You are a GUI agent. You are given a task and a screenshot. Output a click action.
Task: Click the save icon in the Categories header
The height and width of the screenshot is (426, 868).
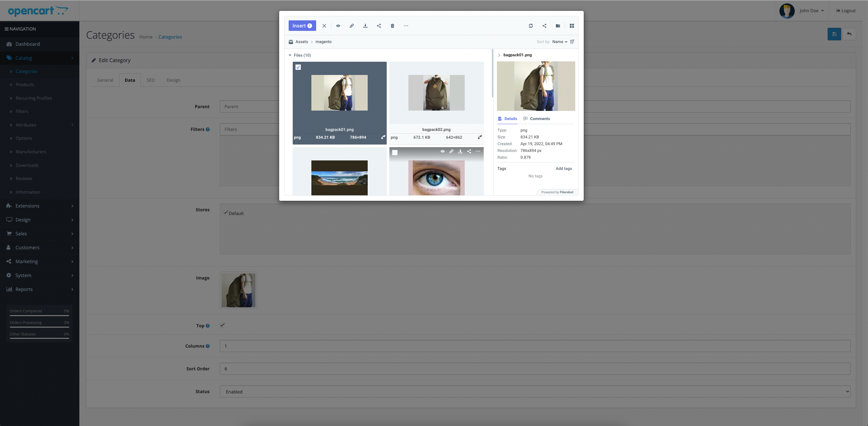834,34
